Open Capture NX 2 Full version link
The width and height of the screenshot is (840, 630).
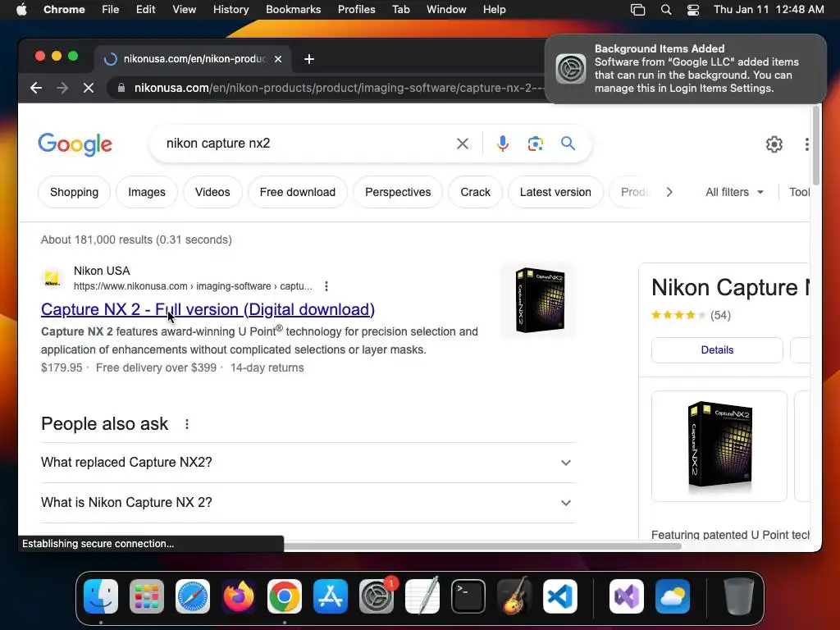tap(208, 309)
